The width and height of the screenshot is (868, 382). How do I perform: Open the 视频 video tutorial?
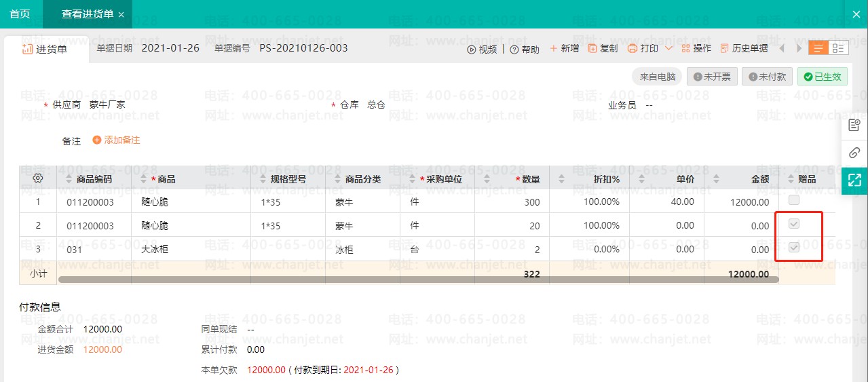(x=482, y=49)
